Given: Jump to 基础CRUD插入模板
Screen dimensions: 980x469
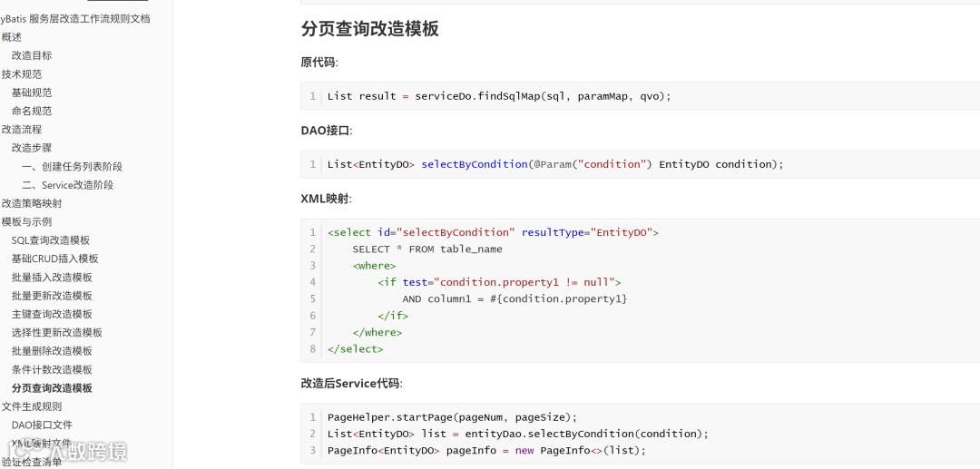Looking at the screenshot, I should [x=55, y=259].
